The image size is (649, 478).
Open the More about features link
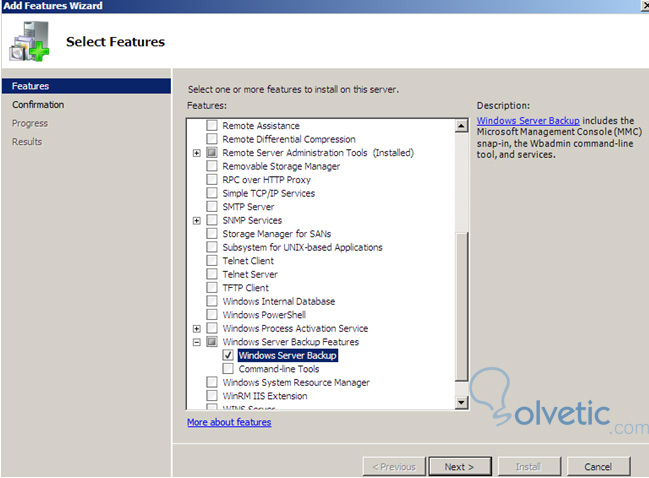pyautogui.click(x=229, y=422)
